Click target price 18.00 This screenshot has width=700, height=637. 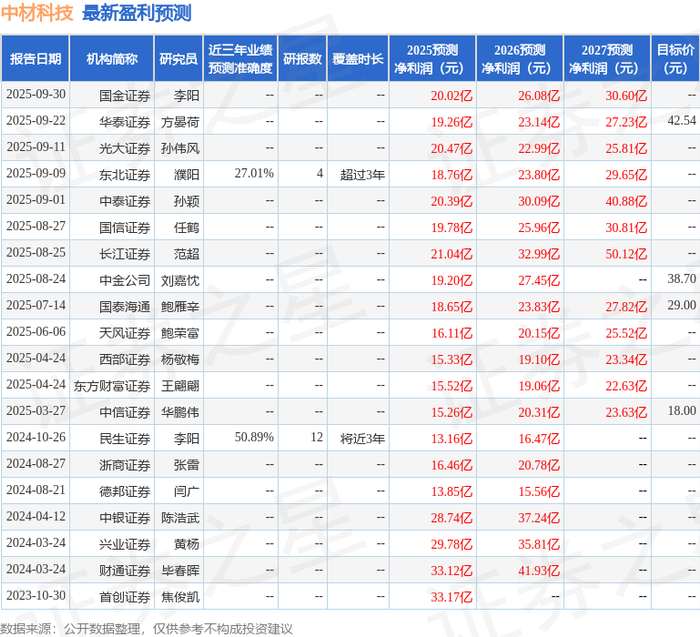[682, 410]
